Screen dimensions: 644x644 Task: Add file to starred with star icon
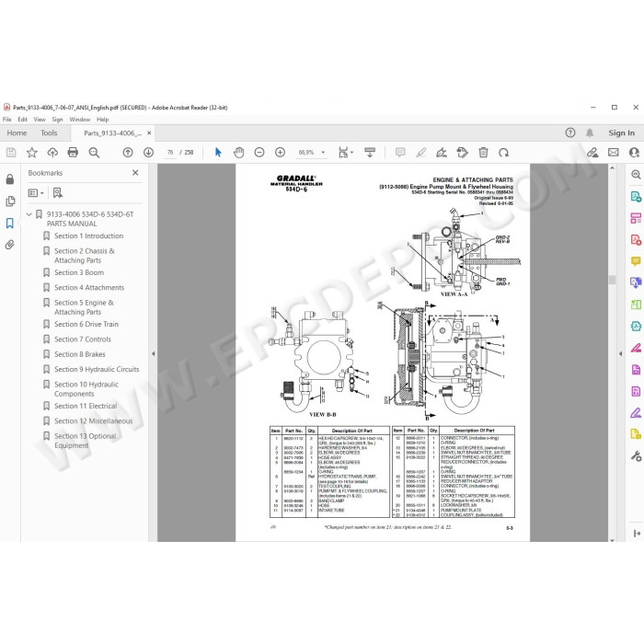31,153
